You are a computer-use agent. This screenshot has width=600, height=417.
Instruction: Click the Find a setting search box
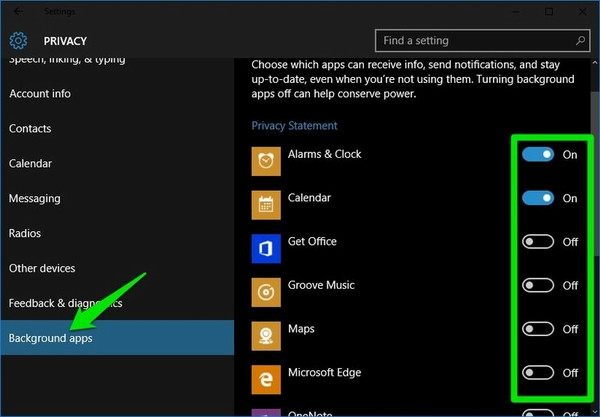(474, 41)
